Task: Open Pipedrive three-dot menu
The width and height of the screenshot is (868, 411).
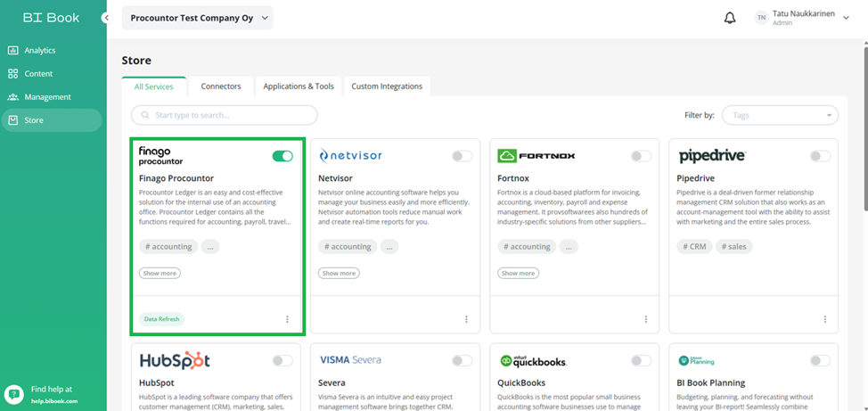Action: pos(825,319)
